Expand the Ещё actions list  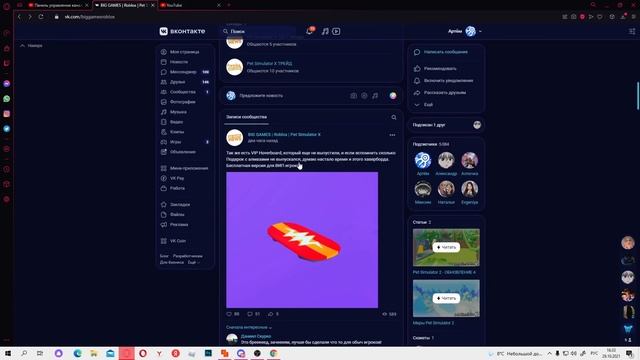click(x=428, y=105)
